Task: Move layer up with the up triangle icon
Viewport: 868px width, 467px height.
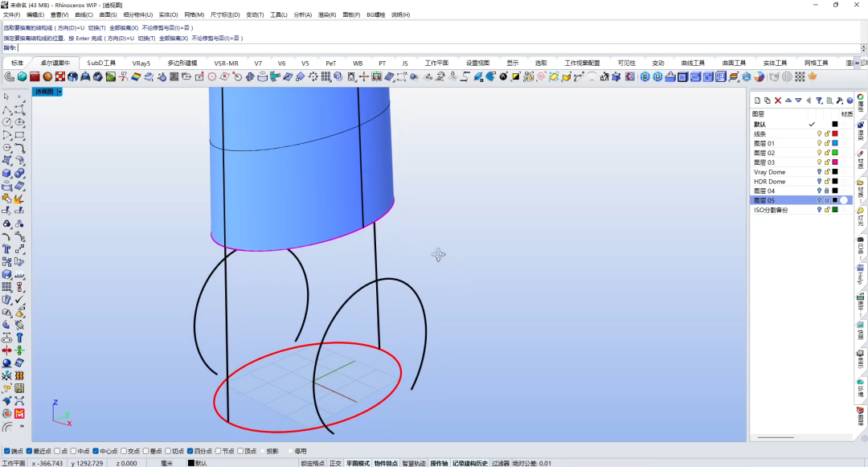Action: (x=788, y=100)
